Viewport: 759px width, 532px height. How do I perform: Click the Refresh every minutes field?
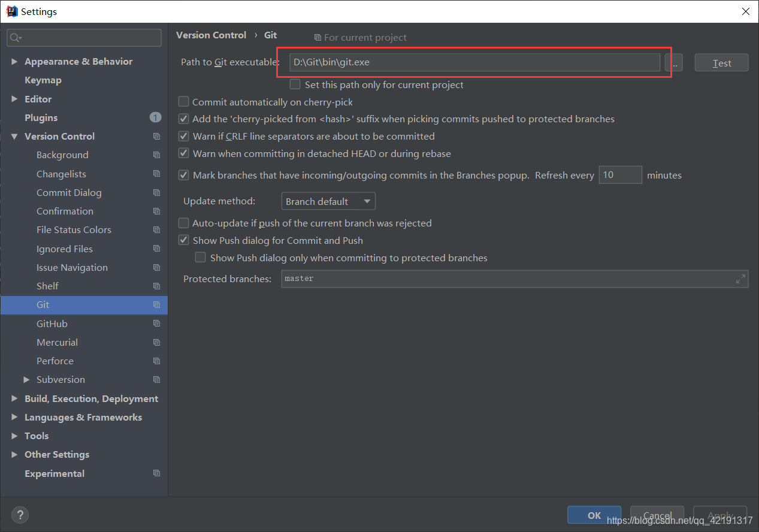(x=621, y=175)
